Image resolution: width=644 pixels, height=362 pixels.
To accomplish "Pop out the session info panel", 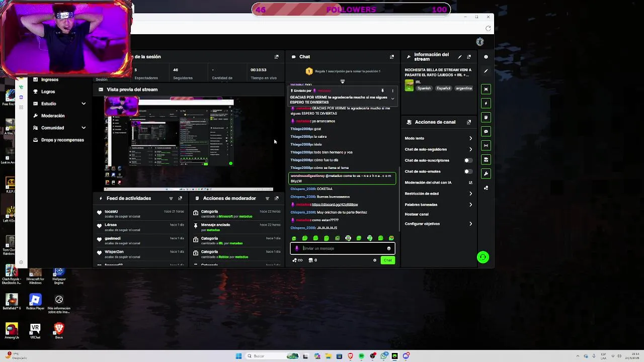I will [x=276, y=57].
